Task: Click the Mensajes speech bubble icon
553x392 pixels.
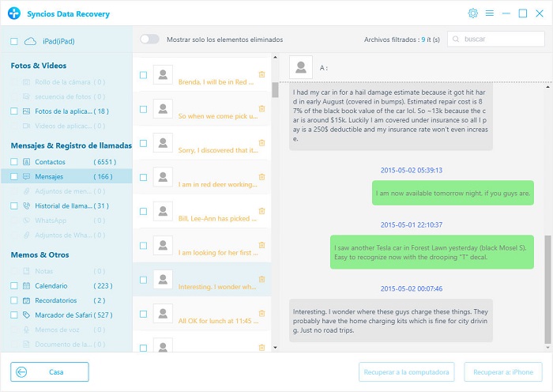Action: (26, 176)
